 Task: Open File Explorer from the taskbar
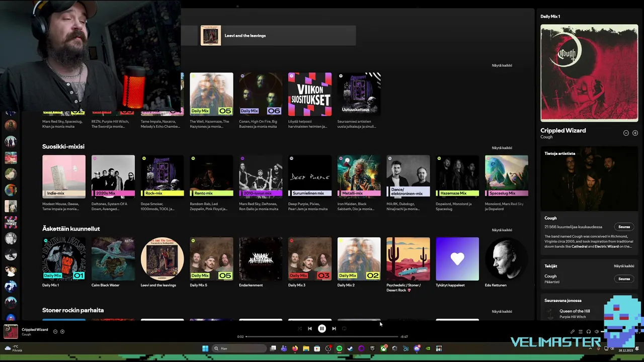(306, 348)
